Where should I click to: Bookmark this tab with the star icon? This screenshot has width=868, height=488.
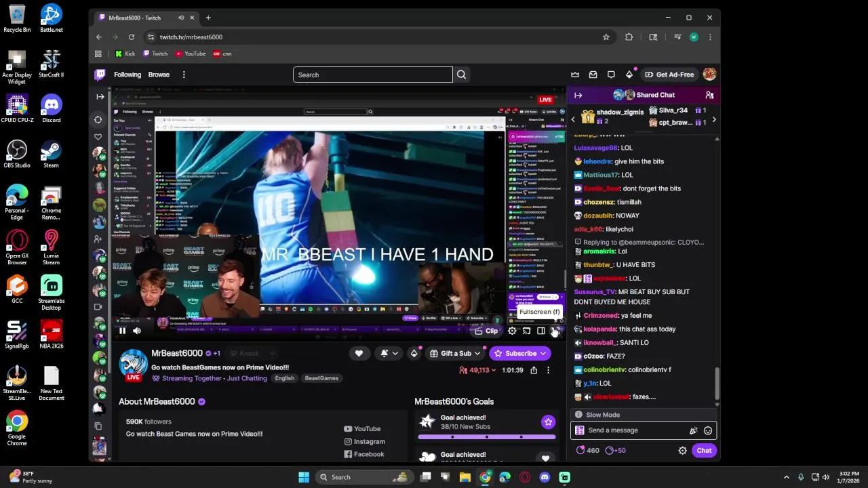point(606,37)
